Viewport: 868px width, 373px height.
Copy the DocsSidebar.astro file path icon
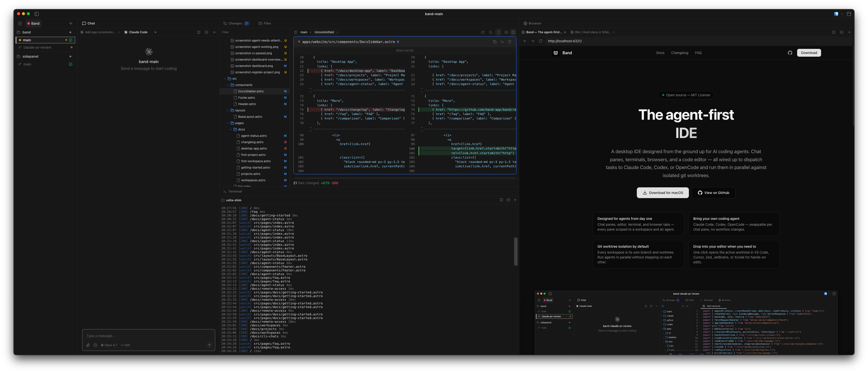click(495, 42)
